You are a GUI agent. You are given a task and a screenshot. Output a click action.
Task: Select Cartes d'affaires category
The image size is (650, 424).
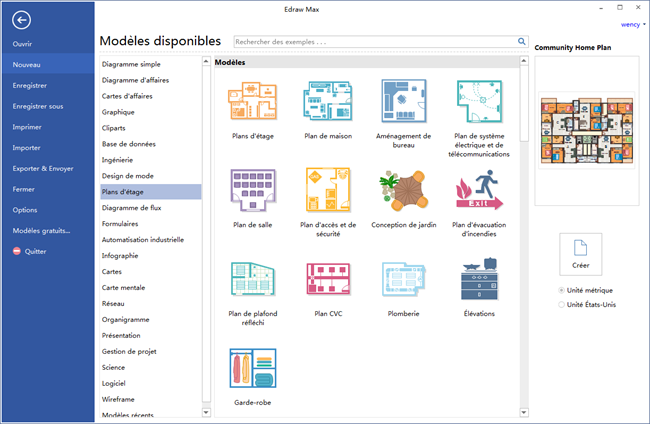[x=127, y=96]
